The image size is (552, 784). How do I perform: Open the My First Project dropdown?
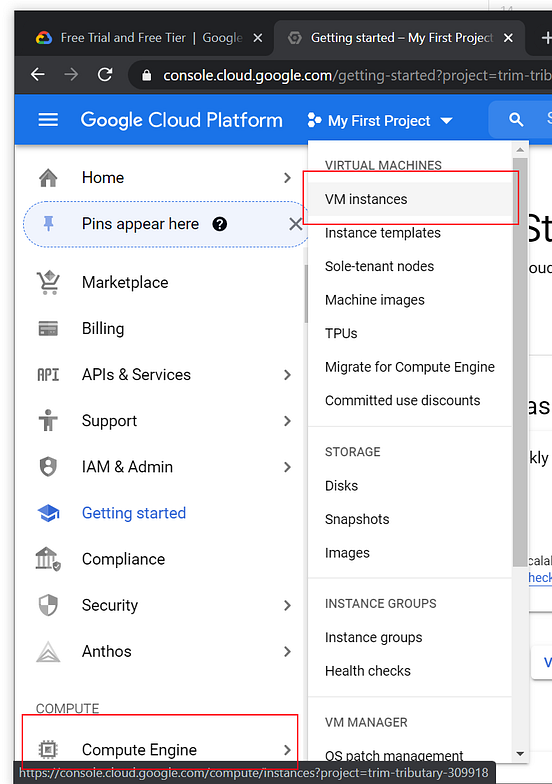tap(380, 120)
